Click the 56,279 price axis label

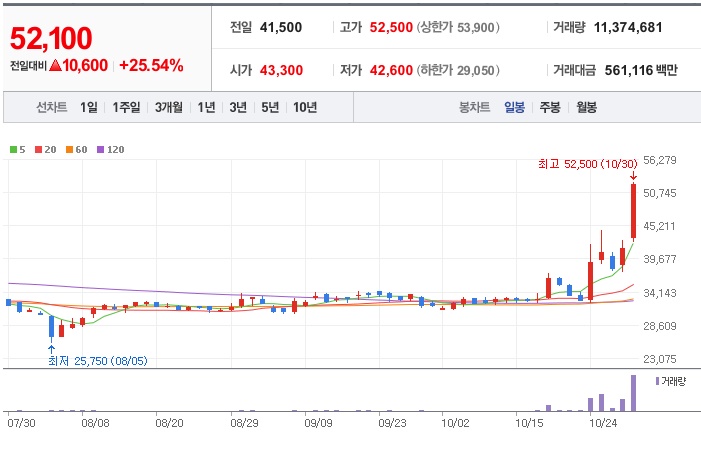tap(659, 160)
